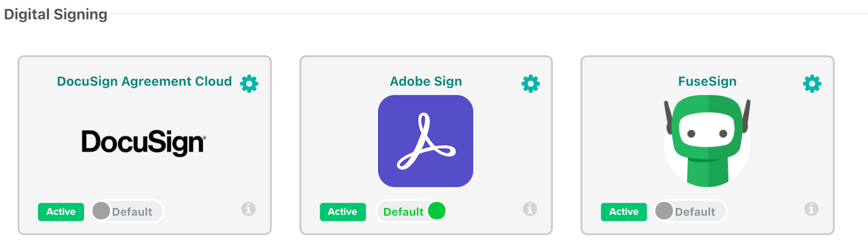868x248 pixels.
Task: Click Adobe Sign's Active status button
Action: (342, 212)
